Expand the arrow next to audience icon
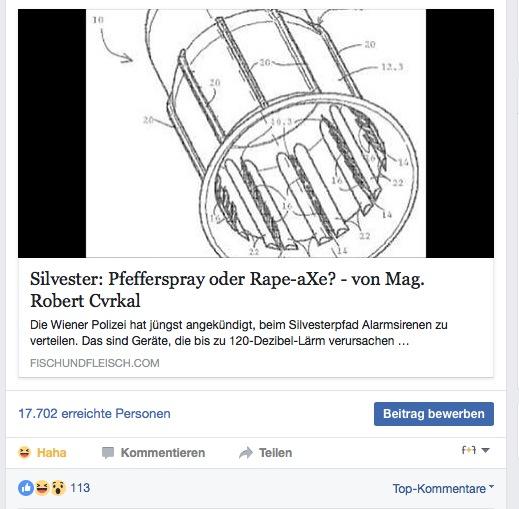This screenshot has width=519, height=509. click(486, 450)
